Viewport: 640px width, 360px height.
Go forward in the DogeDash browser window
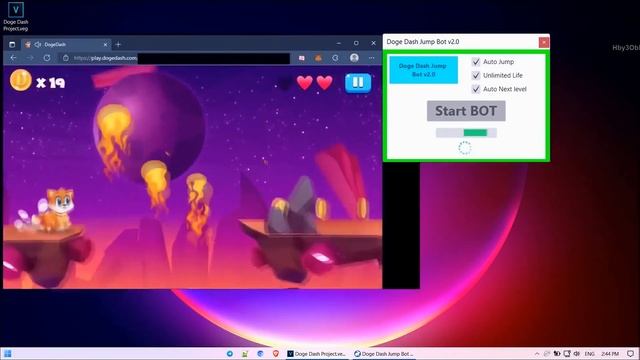pyautogui.click(x=30, y=58)
